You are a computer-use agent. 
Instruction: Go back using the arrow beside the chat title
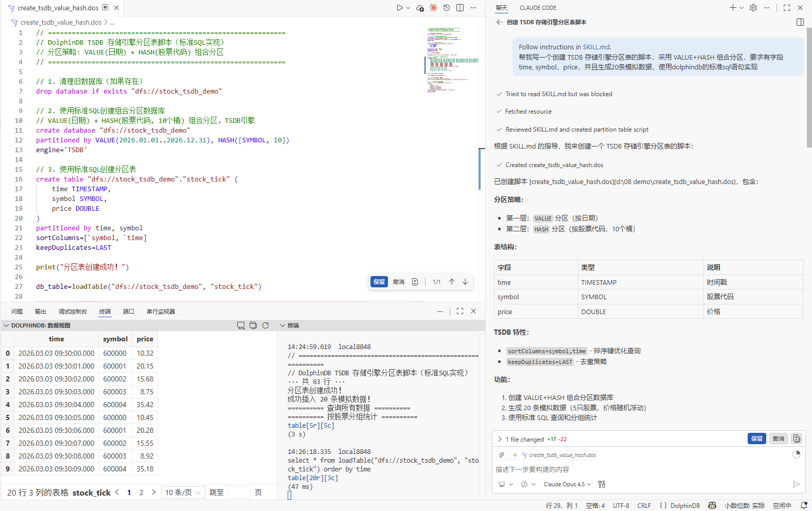click(499, 22)
